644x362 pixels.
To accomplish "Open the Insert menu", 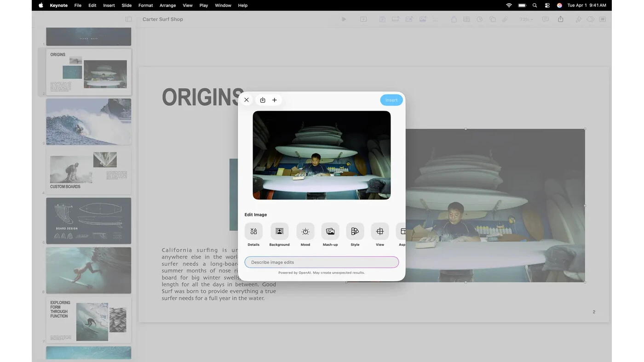I will [109, 6].
